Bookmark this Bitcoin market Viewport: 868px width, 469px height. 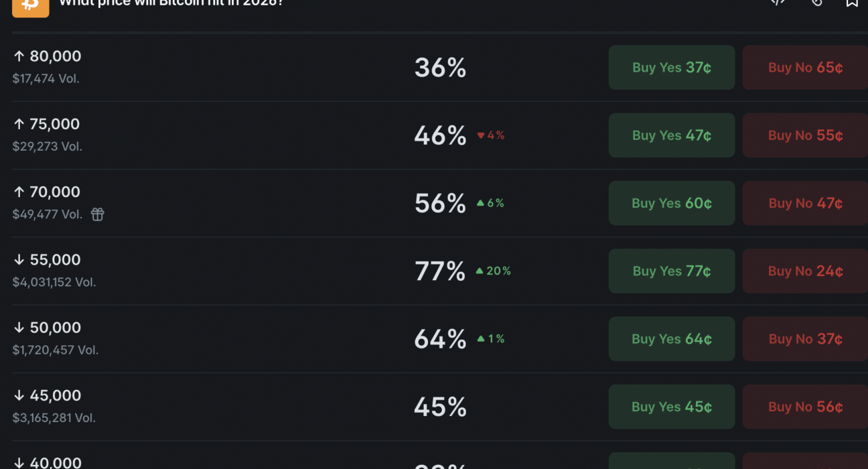coord(852,3)
